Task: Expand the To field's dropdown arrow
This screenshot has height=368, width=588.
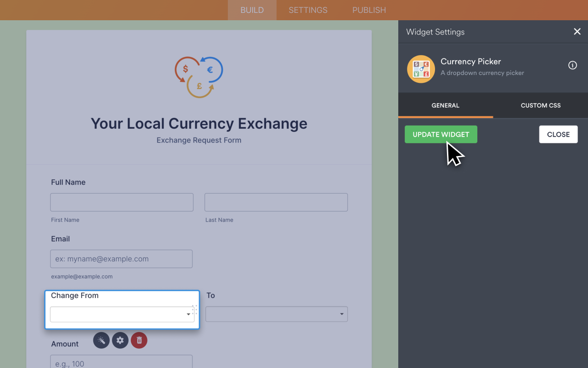Action: (341, 314)
